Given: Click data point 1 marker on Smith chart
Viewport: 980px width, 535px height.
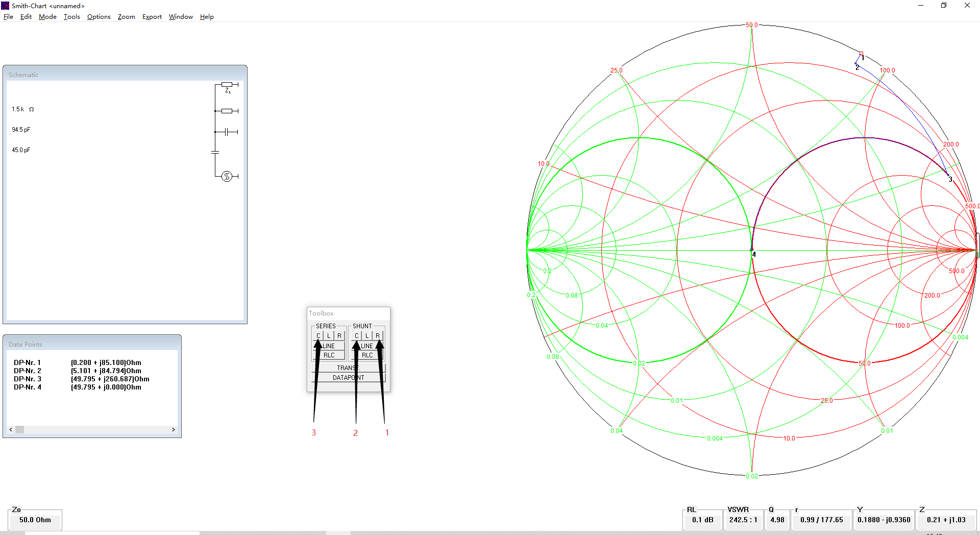Looking at the screenshot, I should click(x=861, y=54).
